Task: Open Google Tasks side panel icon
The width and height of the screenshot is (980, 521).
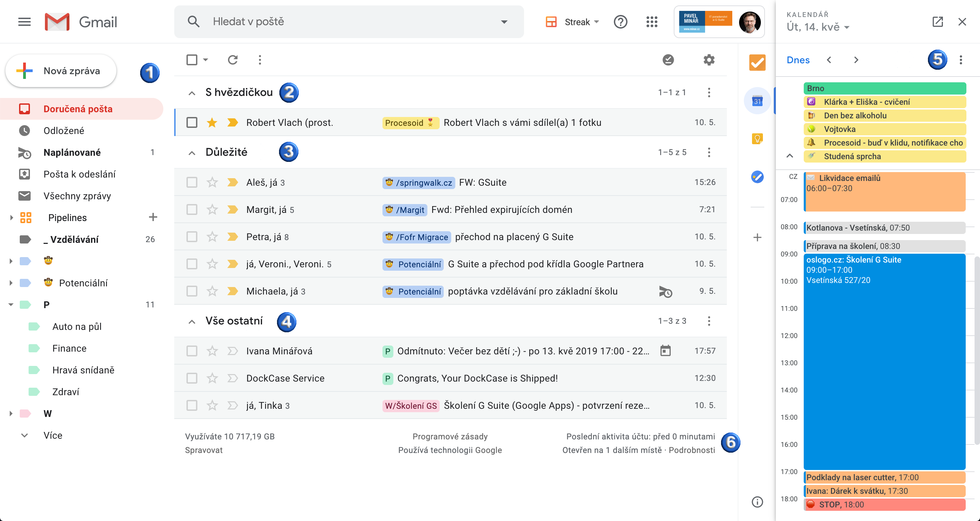Action: tap(757, 177)
